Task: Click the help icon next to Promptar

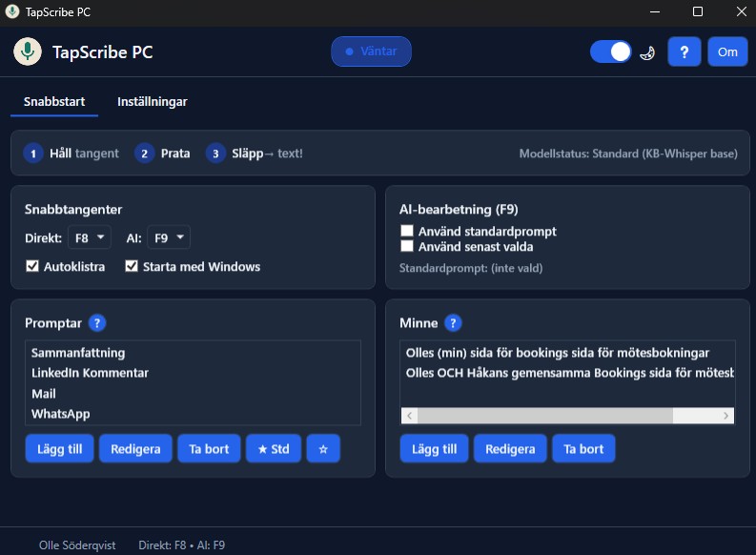Action: coord(96,323)
